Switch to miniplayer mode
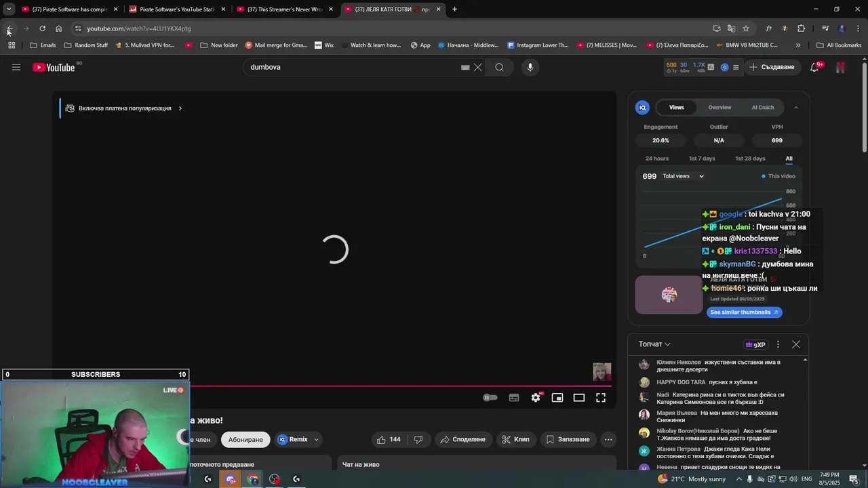 (x=557, y=398)
